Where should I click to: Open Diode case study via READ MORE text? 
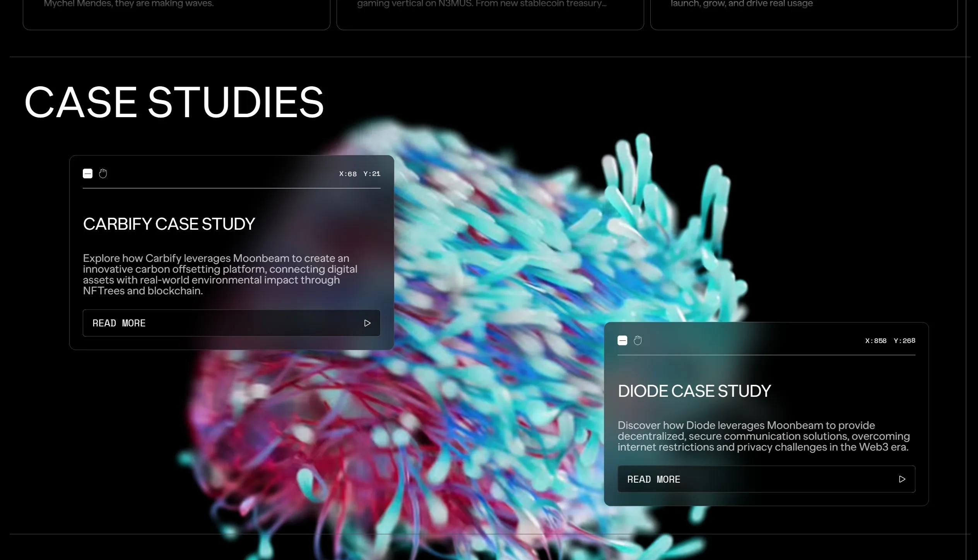pos(654,480)
